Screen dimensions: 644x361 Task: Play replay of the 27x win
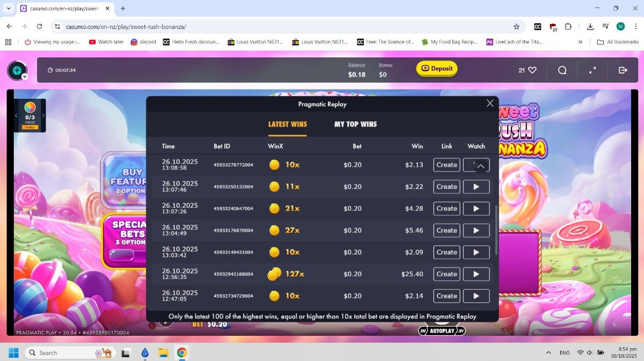click(x=476, y=231)
